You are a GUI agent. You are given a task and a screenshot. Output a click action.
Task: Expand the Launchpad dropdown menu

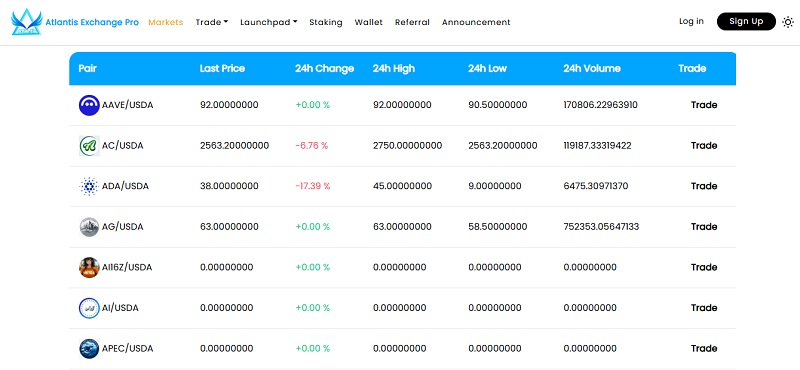[x=269, y=22]
